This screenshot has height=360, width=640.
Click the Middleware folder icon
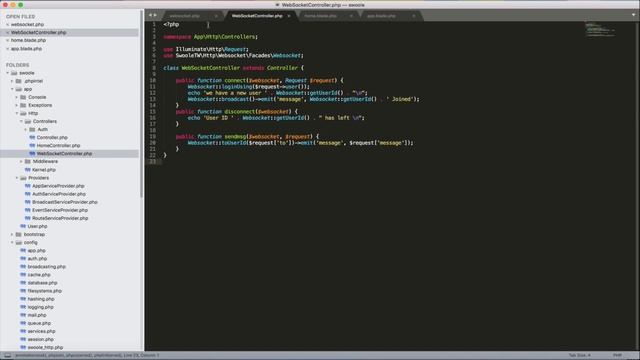pos(28,162)
